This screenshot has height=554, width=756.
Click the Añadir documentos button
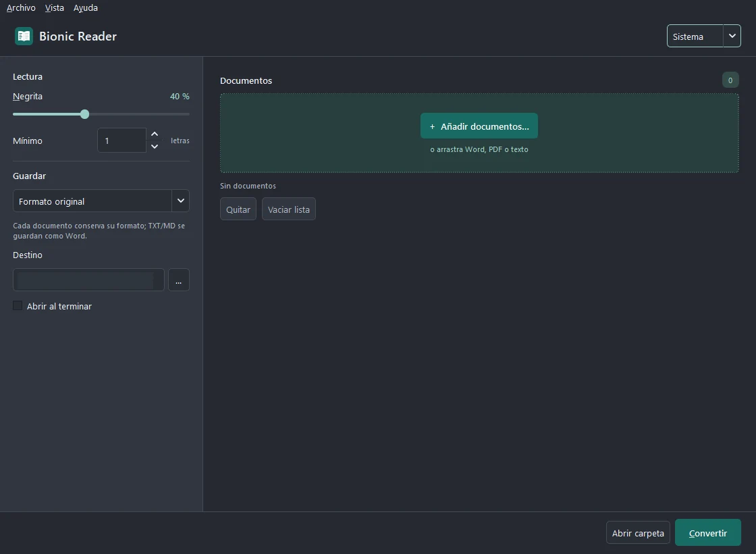pos(479,126)
